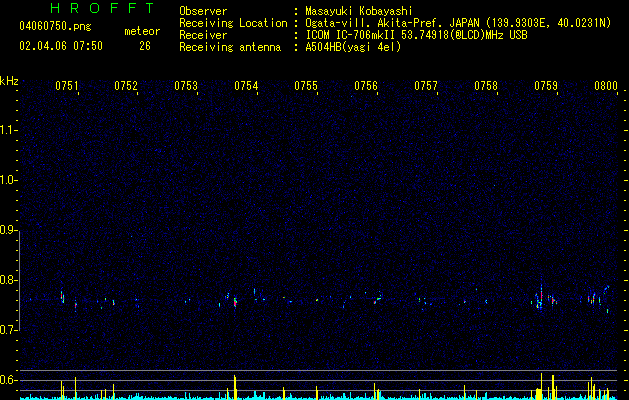The image size is (629, 400).
Task: Click the 0753 time marker
Action: point(186,86)
